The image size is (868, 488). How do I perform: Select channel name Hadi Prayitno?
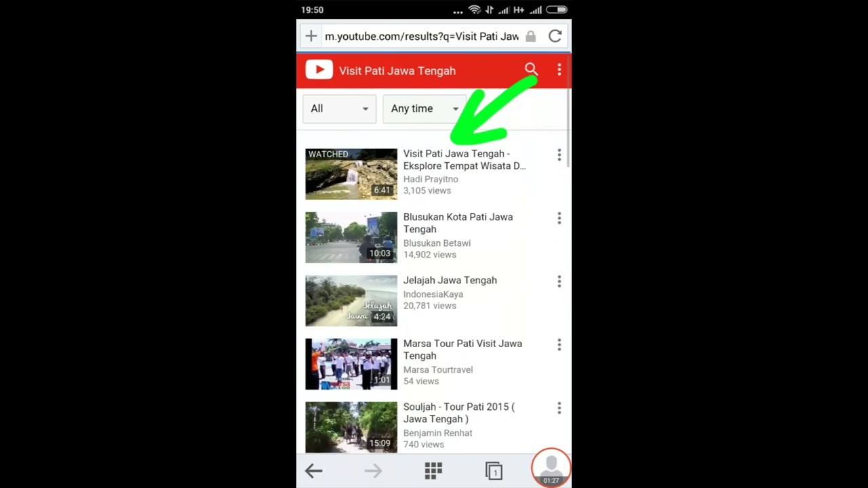point(431,179)
